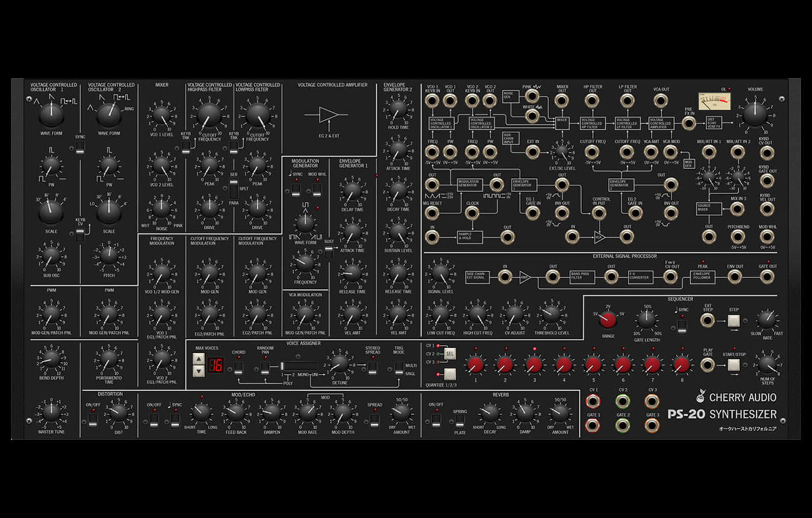This screenshot has height=518, width=812.
Task: Click the LP FILTER OUT jack
Action: click(x=627, y=100)
